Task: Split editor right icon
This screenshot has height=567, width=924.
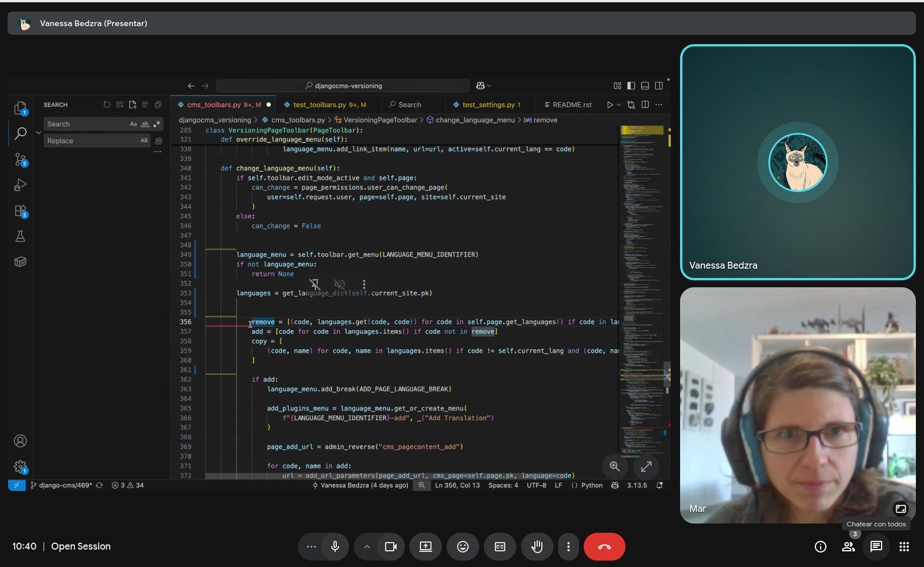Action: click(x=645, y=105)
